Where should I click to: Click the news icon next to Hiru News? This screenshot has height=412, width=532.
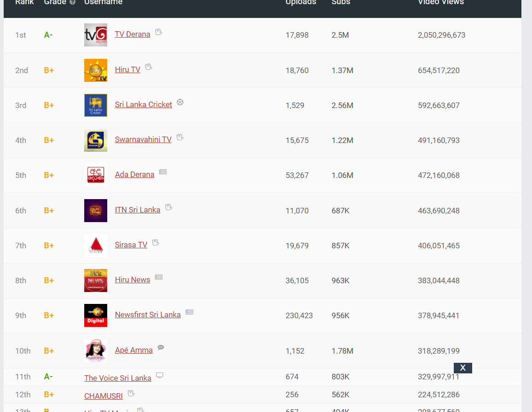tap(159, 277)
